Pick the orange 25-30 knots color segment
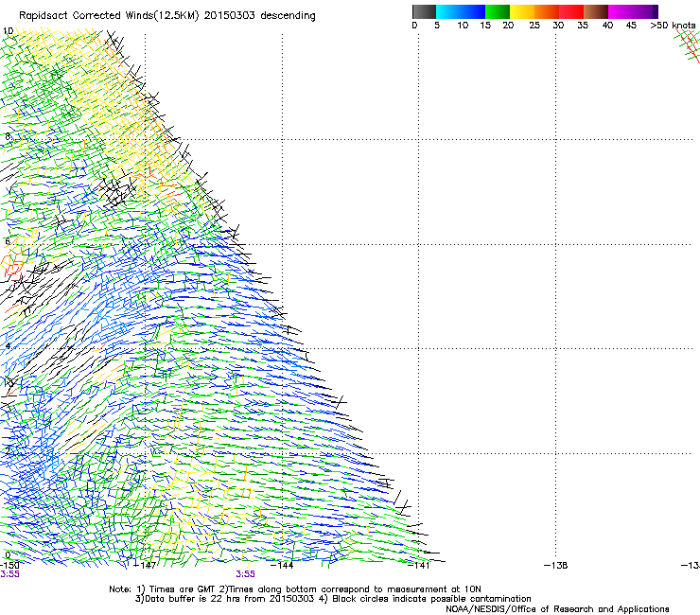Screen dimensions: 700x615 click(547, 11)
